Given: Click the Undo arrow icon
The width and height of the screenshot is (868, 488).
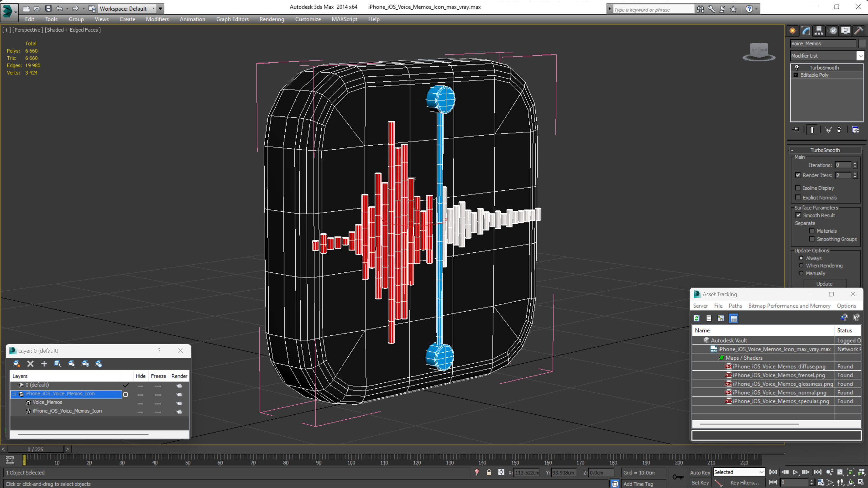Looking at the screenshot, I should point(59,9).
